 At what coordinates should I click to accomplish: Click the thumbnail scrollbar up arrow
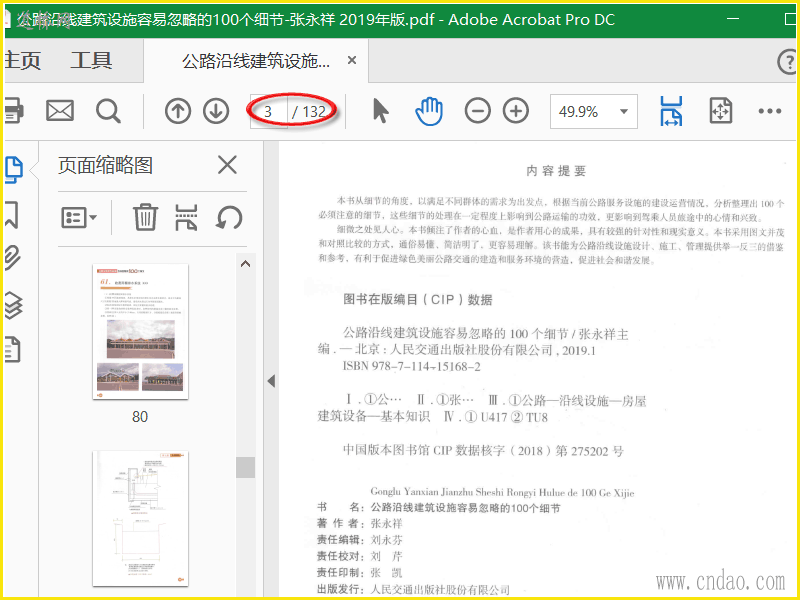(245, 264)
